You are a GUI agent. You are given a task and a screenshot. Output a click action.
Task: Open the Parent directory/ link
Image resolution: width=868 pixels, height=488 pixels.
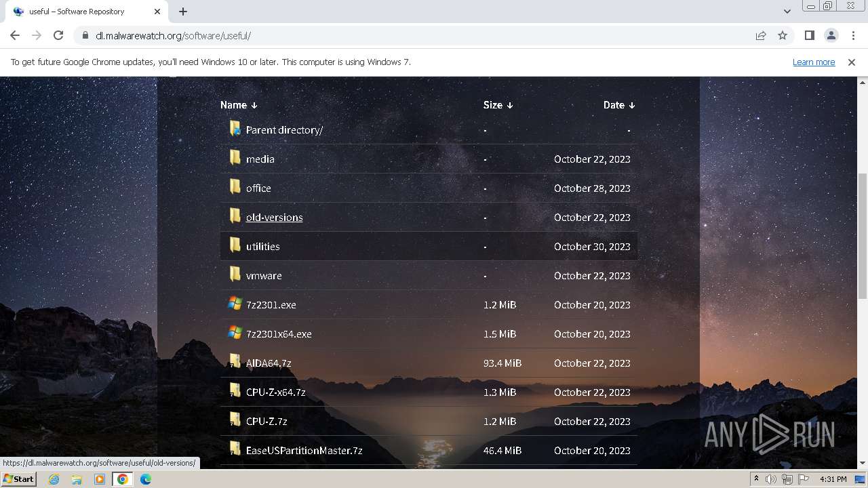[x=284, y=129]
